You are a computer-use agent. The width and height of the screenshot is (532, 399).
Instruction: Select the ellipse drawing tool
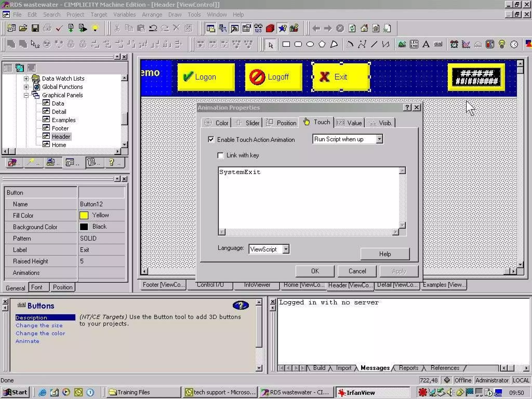click(x=310, y=44)
